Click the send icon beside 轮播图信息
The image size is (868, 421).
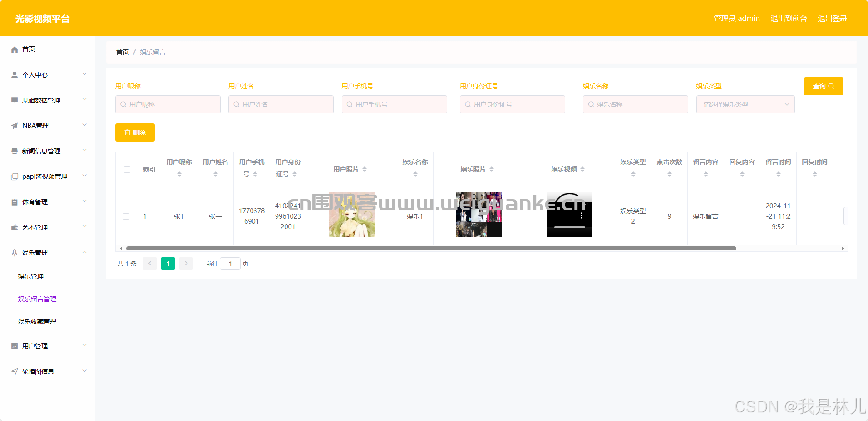point(15,372)
